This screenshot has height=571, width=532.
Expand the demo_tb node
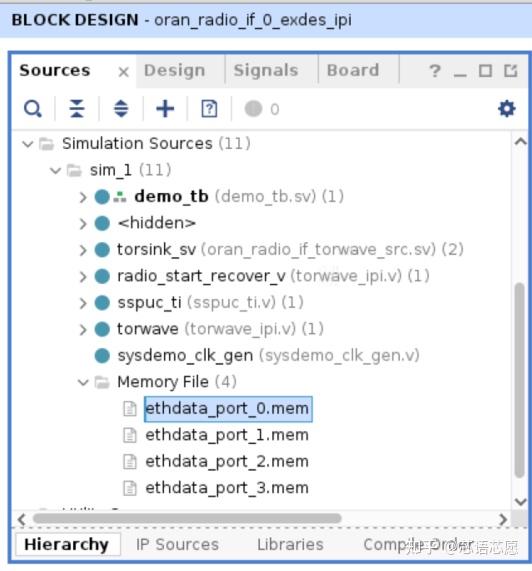(83, 197)
